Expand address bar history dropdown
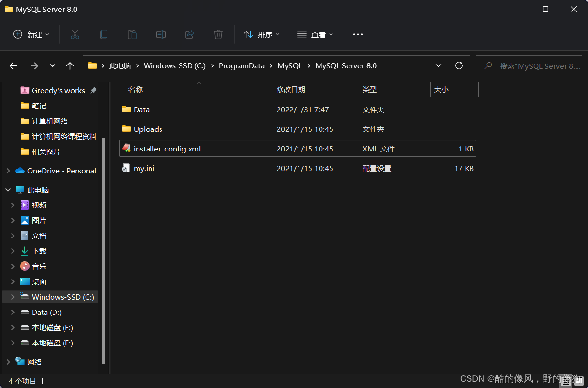Image resolution: width=588 pixels, height=388 pixels. point(438,65)
